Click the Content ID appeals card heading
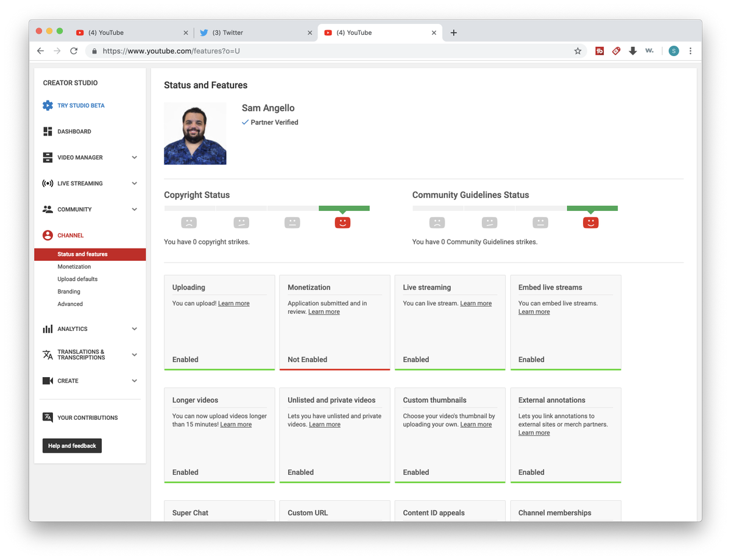731x560 pixels. 434,513
